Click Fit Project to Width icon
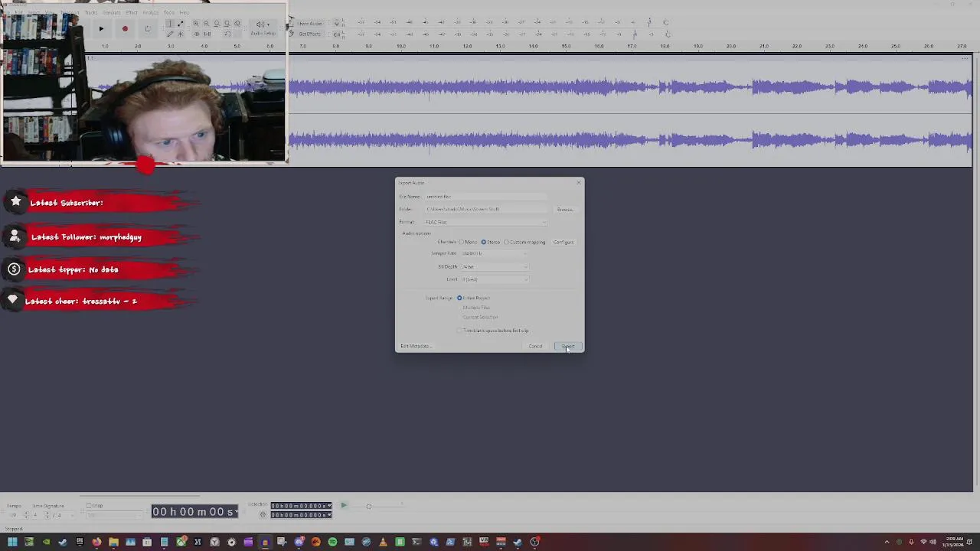This screenshot has width=980, height=551. [x=227, y=24]
